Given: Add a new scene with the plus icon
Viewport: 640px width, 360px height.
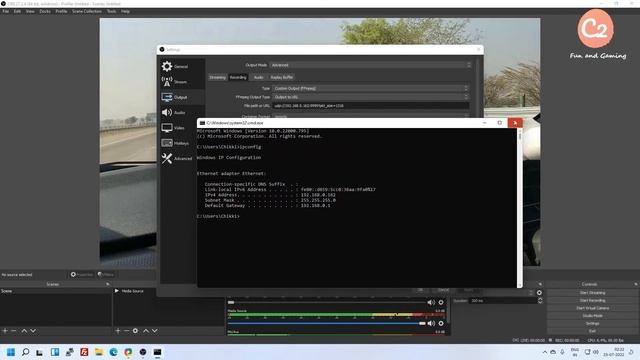Looking at the screenshot, I should click(x=5, y=331).
